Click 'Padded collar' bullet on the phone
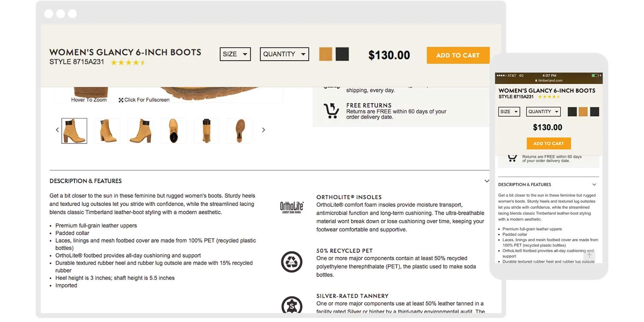The height and width of the screenshot is (322, 644). pos(515,234)
